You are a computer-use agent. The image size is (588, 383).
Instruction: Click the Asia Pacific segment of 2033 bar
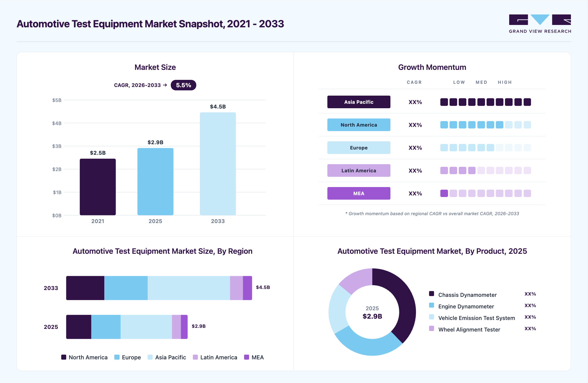pyautogui.click(x=189, y=288)
